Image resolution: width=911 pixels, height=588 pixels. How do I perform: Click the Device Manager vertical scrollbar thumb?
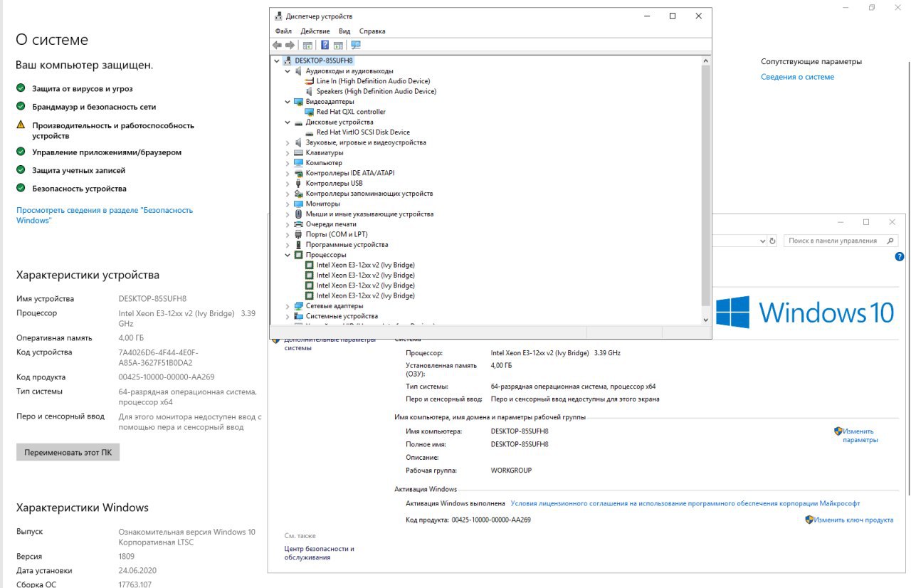click(706, 185)
